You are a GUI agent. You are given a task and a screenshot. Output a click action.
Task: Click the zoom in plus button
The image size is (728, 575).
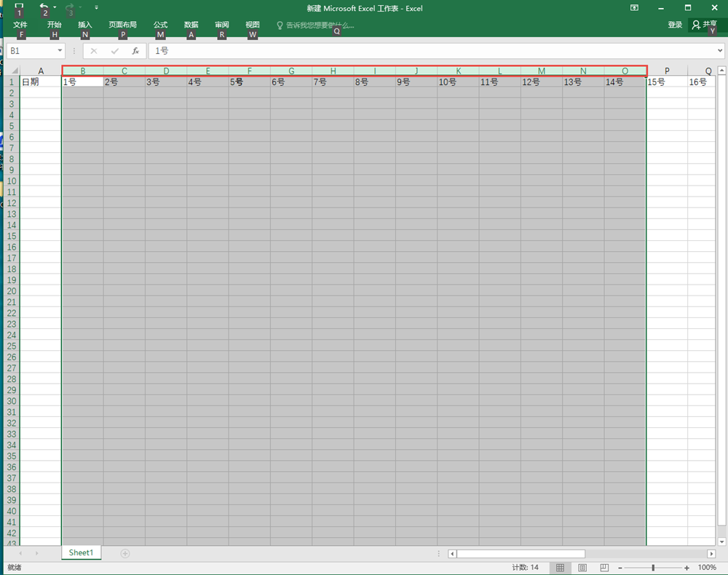tap(687, 568)
